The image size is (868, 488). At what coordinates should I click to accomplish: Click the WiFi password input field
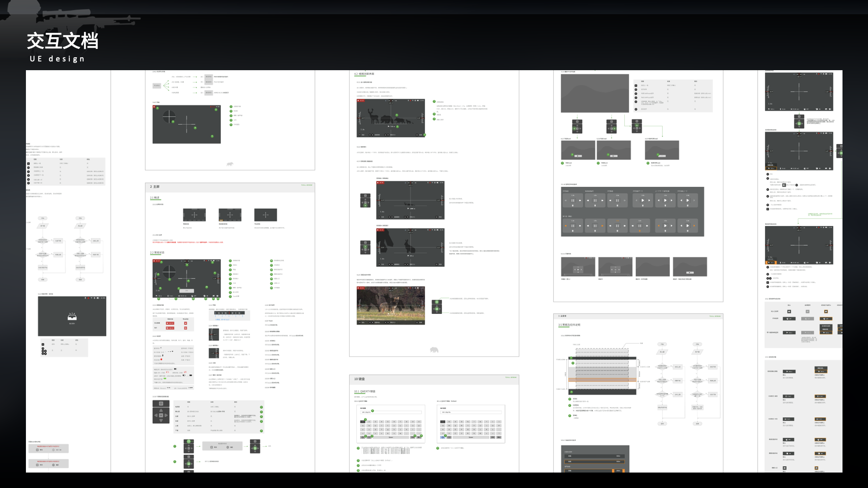(x=391, y=413)
